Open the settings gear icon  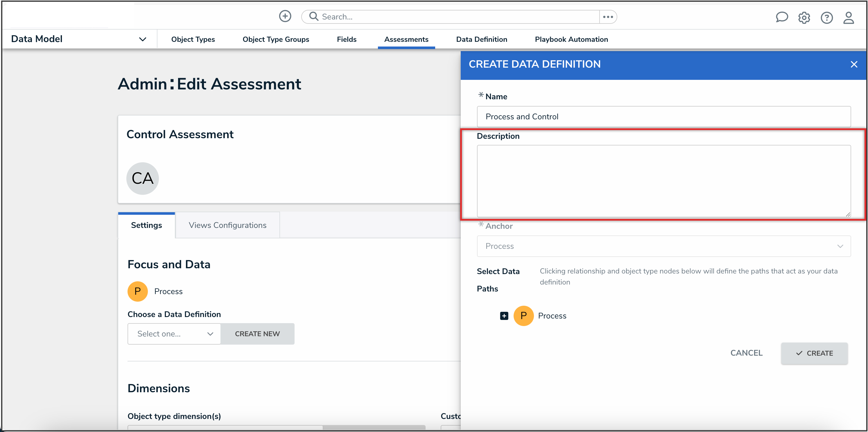click(804, 17)
